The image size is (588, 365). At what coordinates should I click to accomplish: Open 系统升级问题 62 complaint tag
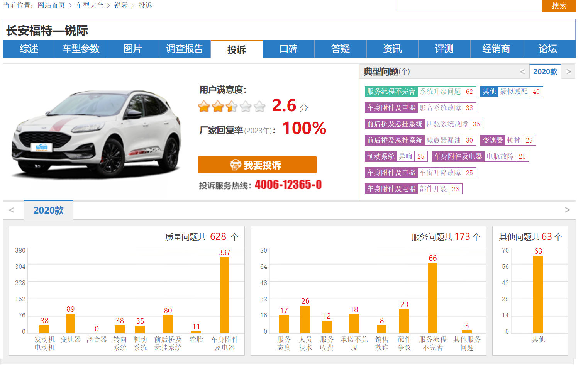(x=420, y=92)
